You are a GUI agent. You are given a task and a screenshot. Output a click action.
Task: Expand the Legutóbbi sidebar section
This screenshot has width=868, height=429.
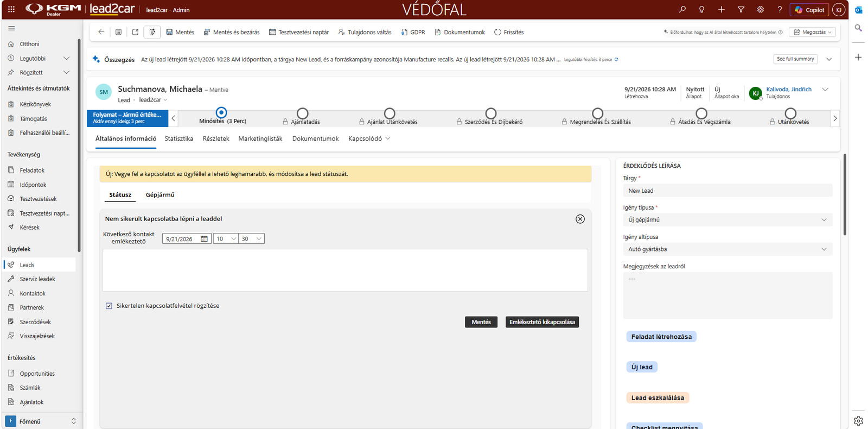coord(67,58)
